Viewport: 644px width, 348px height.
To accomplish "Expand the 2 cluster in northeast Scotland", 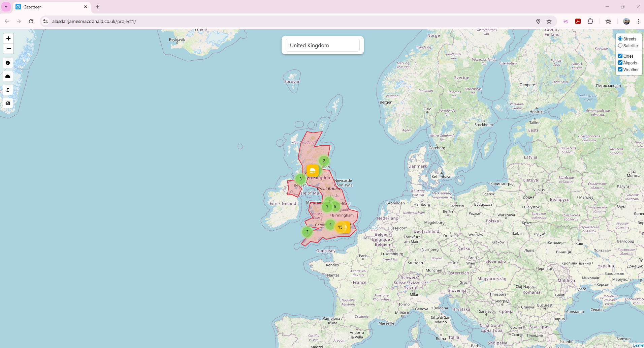I will (x=324, y=161).
